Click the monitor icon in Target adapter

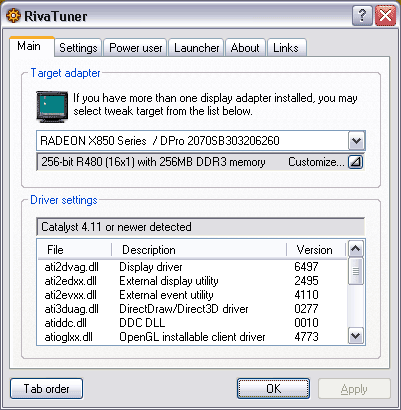[52, 107]
